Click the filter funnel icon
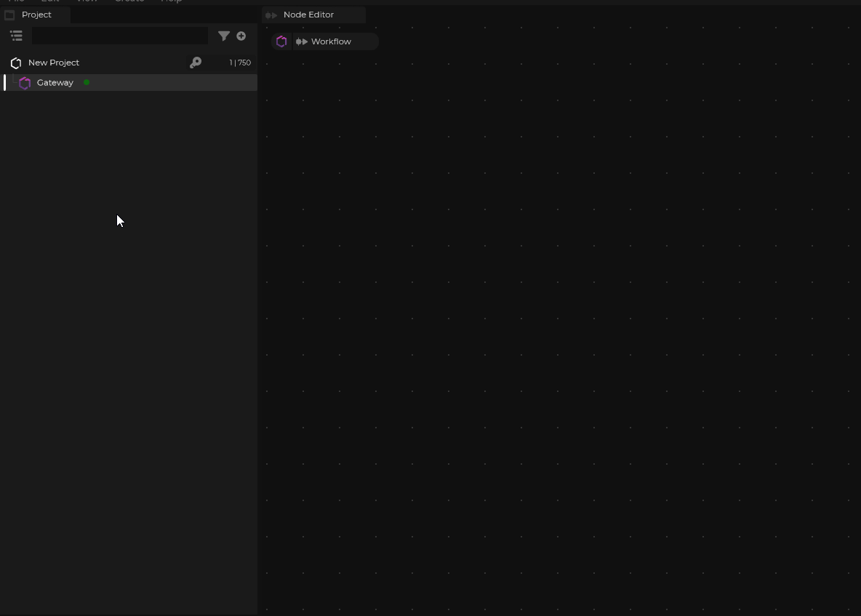This screenshot has width=861, height=616. (224, 36)
